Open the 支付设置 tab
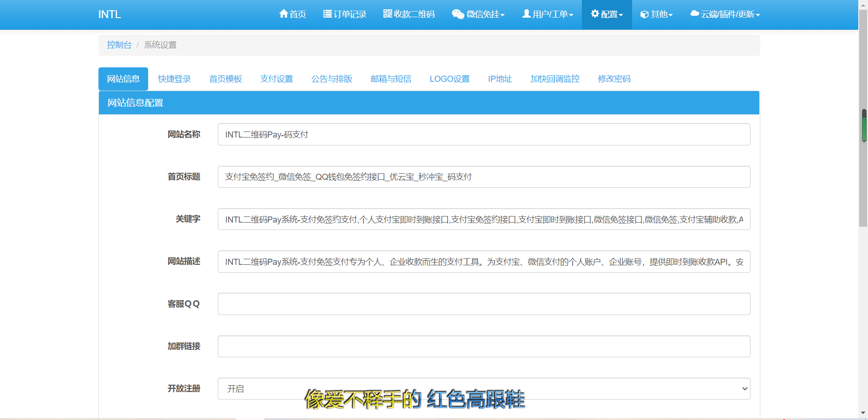The width and height of the screenshot is (868, 420). click(276, 79)
